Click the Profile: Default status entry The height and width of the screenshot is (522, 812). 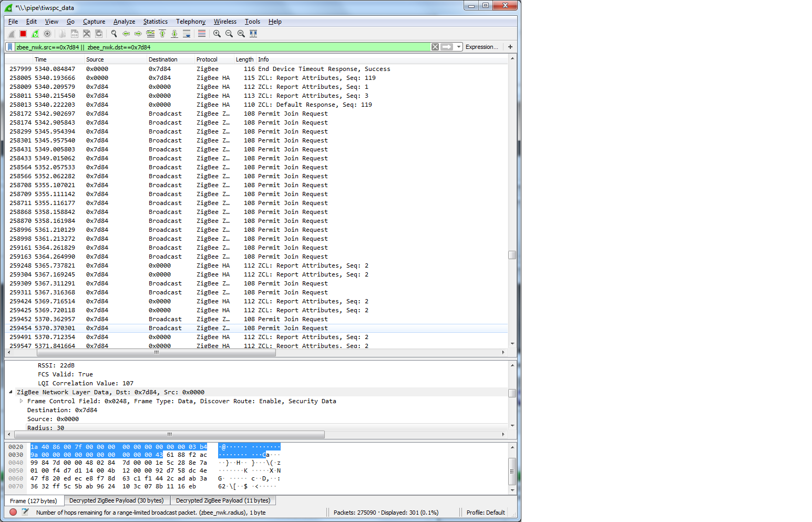(486, 513)
